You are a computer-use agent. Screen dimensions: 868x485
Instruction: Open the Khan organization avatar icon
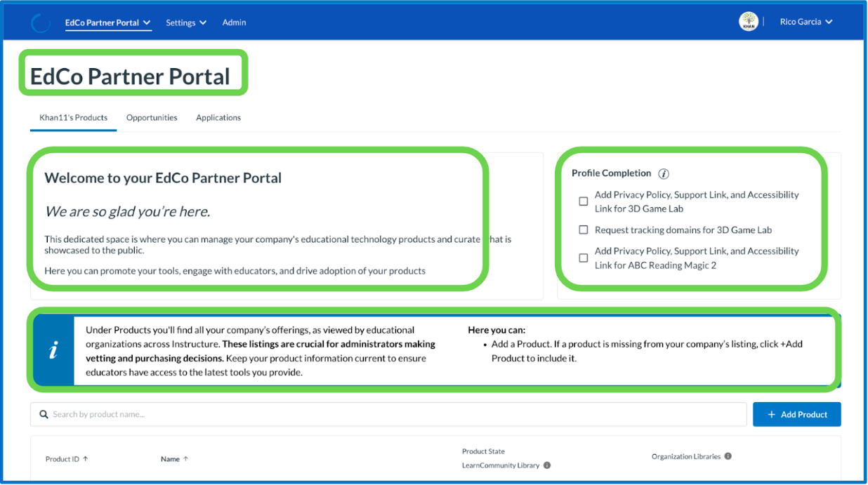click(x=749, y=22)
